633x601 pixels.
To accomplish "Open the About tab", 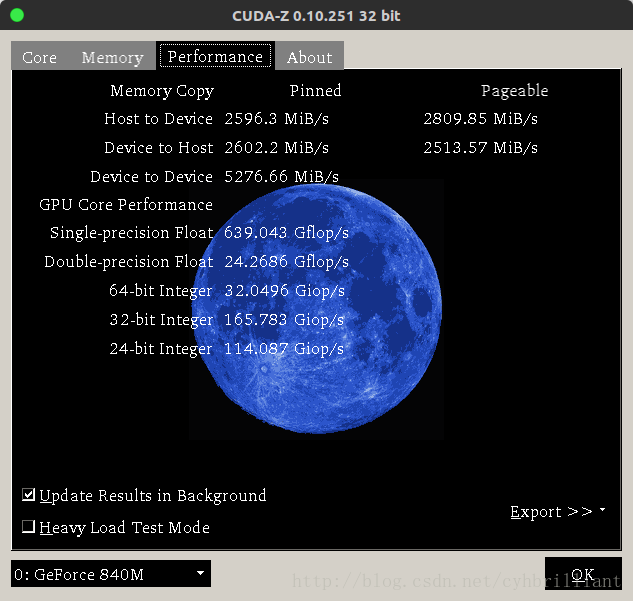I will click(310, 57).
